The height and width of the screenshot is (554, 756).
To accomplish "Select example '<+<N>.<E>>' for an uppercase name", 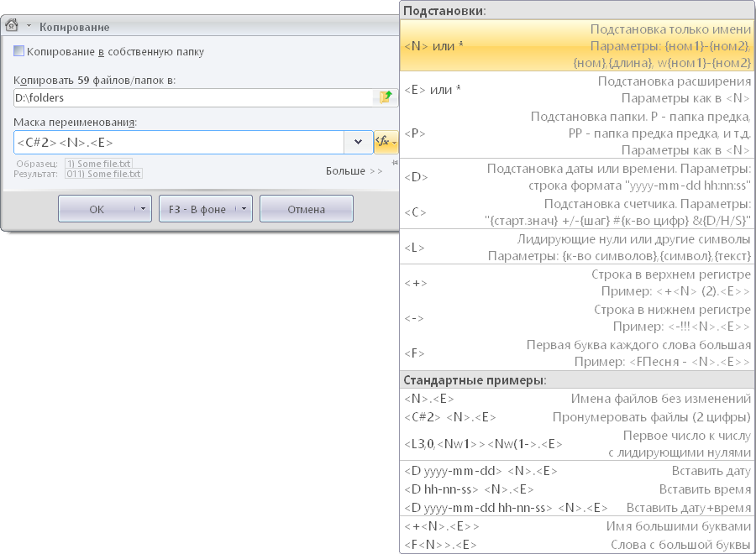I will coord(577,526).
